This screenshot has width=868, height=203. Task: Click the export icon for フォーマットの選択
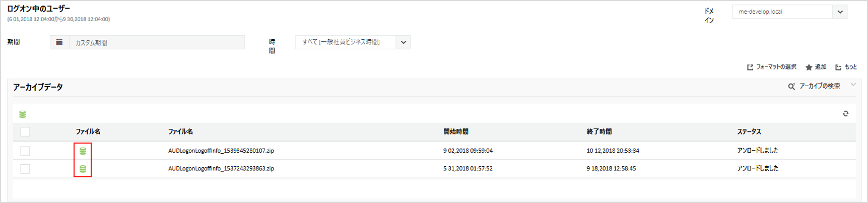[750, 67]
